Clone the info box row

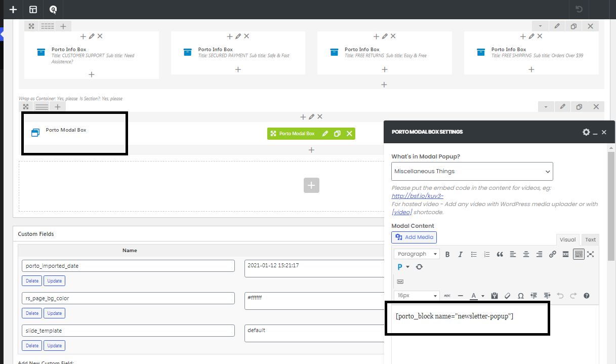(573, 26)
